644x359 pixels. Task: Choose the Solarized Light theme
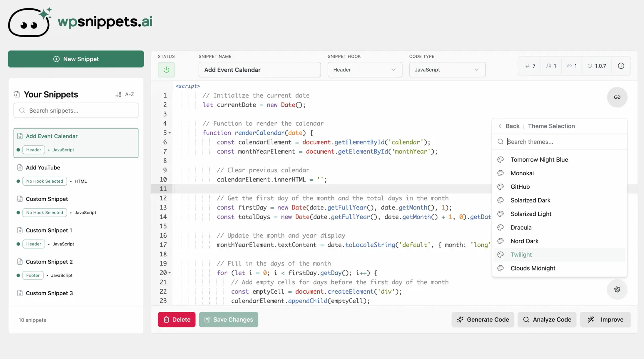(559, 214)
